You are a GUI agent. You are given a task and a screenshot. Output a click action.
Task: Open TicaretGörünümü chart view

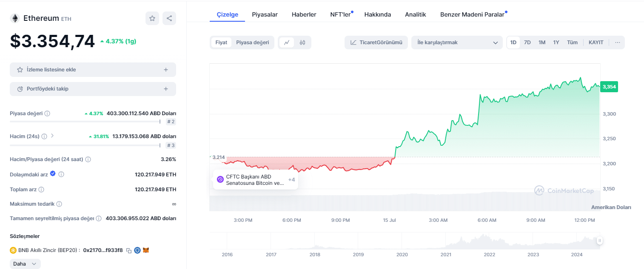pos(376,42)
